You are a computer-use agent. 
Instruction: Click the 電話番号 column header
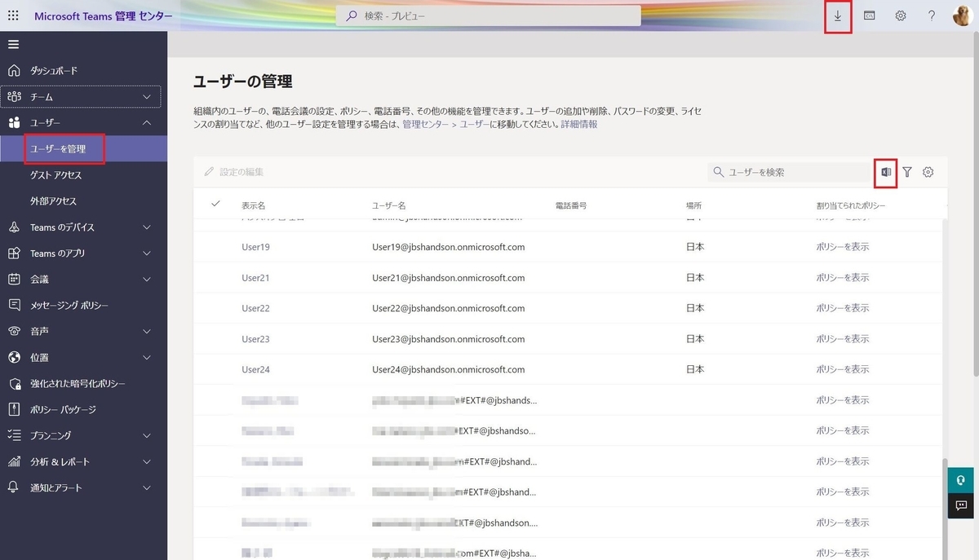click(x=571, y=205)
